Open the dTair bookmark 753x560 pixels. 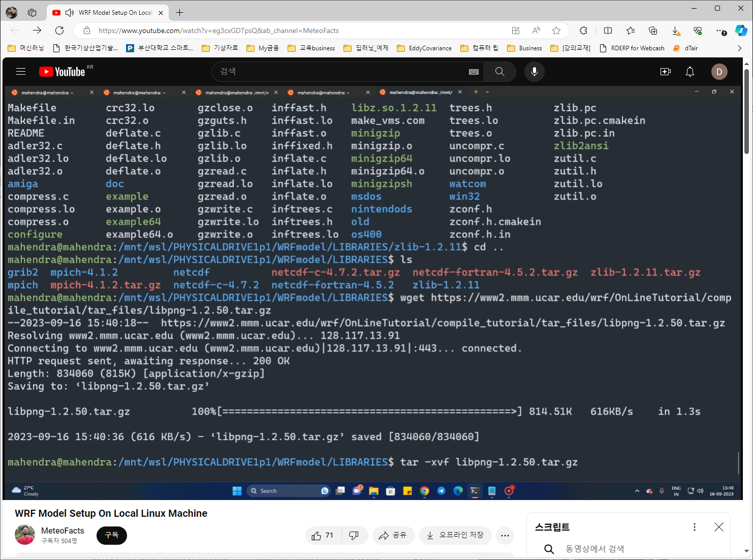(x=685, y=48)
